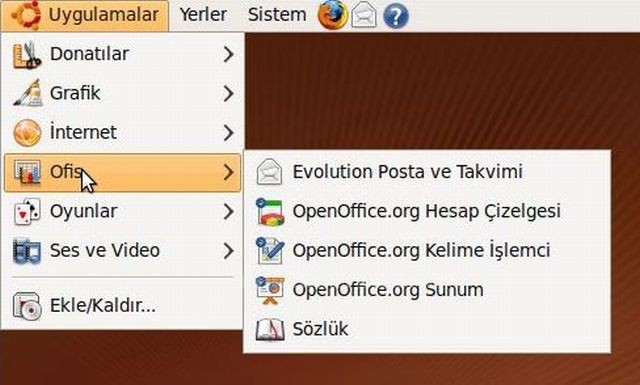Select the İnternet menu entry
The width and height of the screenshot is (640, 385).
click(x=122, y=133)
